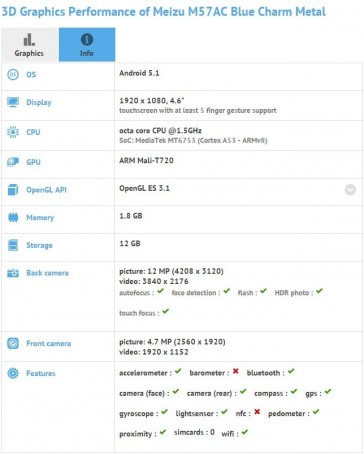Image resolution: width=364 pixels, height=454 pixels.
Task: Click the Storage disk icon
Action: click(13, 245)
